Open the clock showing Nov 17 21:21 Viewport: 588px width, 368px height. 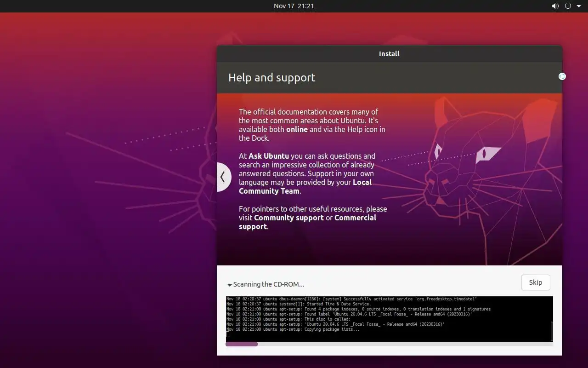click(x=294, y=6)
